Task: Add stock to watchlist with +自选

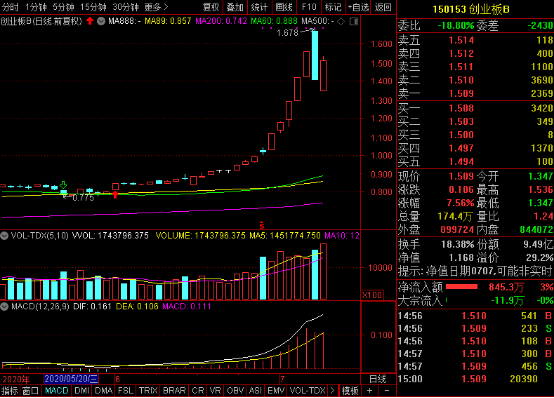Action: (x=358, y=7)
